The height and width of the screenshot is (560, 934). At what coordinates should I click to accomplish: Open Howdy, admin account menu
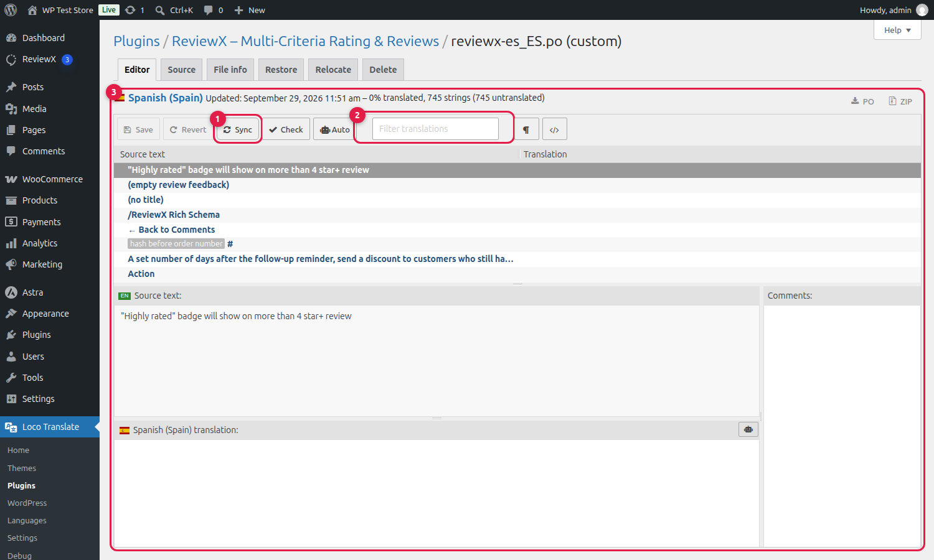894,10
